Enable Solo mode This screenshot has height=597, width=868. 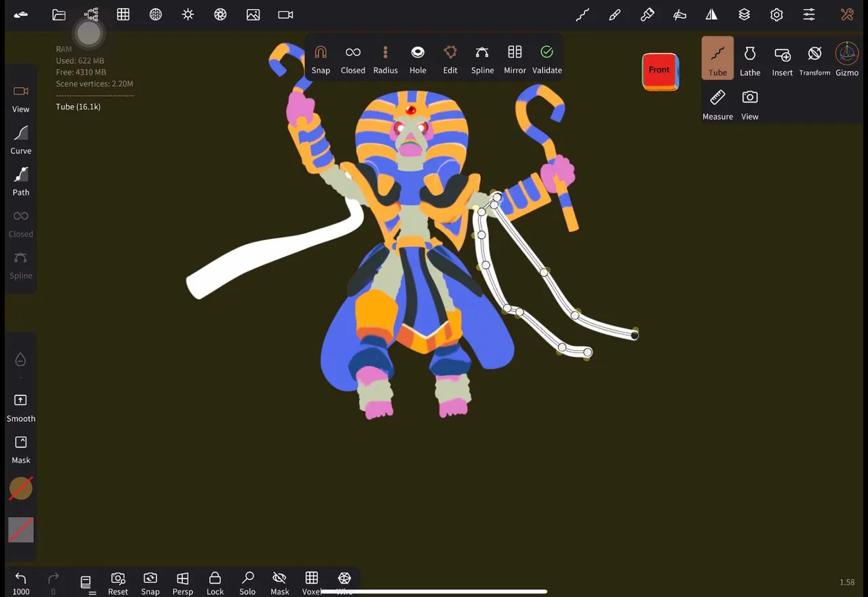click(x=248, y=582)
